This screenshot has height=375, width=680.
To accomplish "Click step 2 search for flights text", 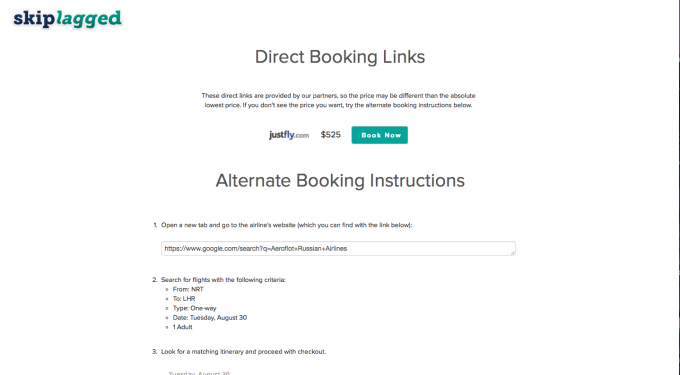I will 223,280.
